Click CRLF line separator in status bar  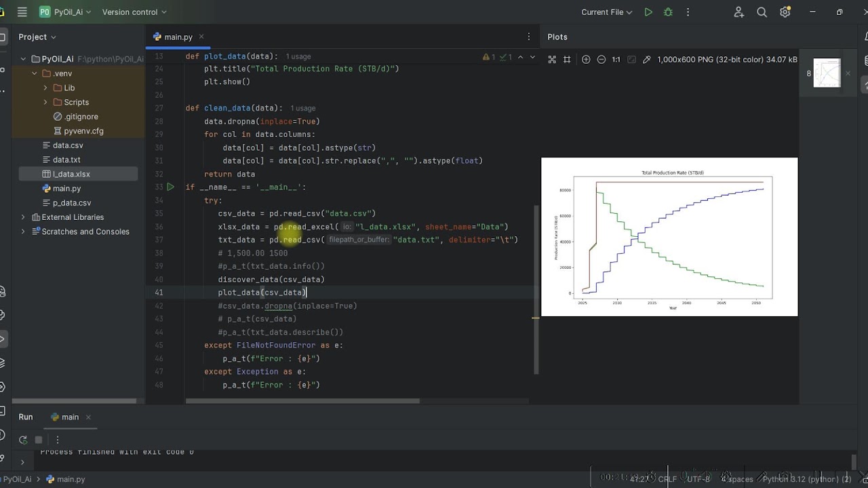(667, 479)
